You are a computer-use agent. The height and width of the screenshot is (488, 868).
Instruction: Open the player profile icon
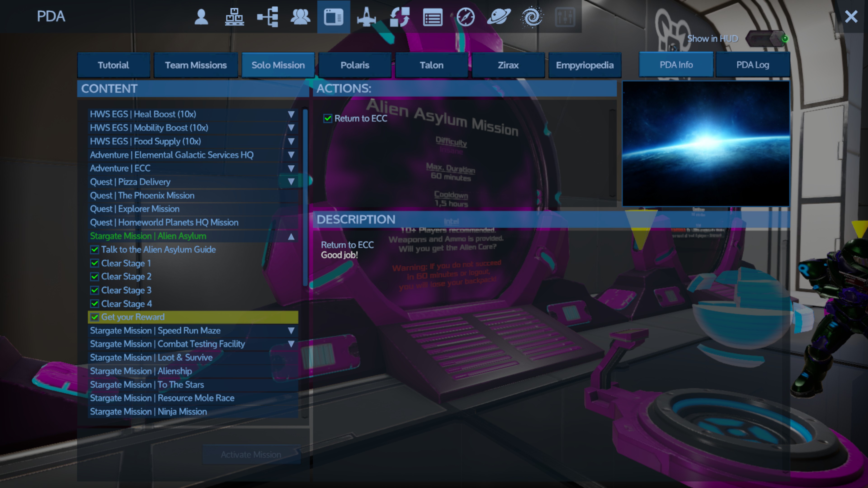point(201,17)
